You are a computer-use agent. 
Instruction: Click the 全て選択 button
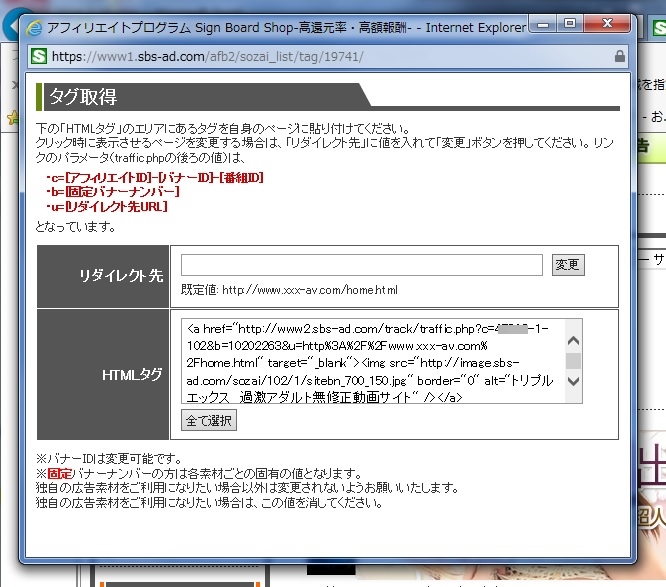[x=209, y=420]
